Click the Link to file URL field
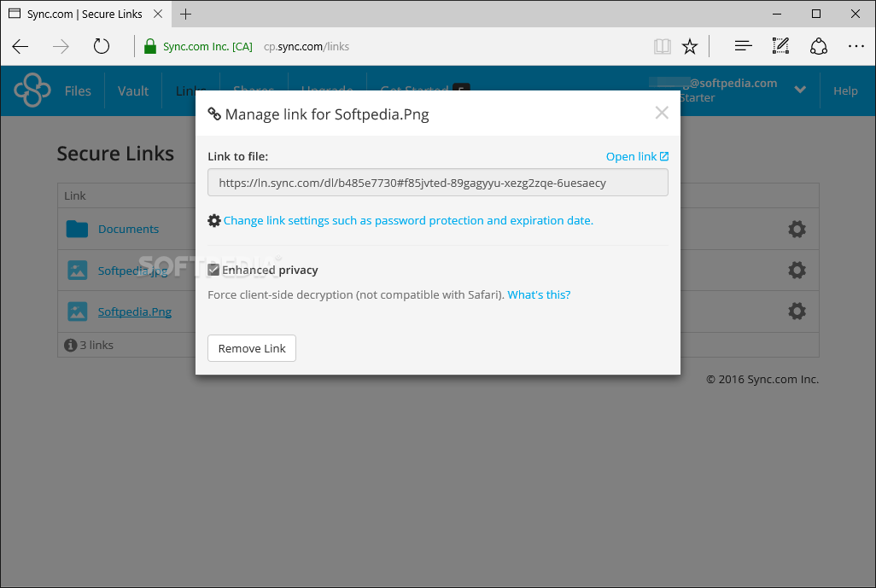Viewport: 876px width, 588px height. pyautogui.click(x=437, y=183)
